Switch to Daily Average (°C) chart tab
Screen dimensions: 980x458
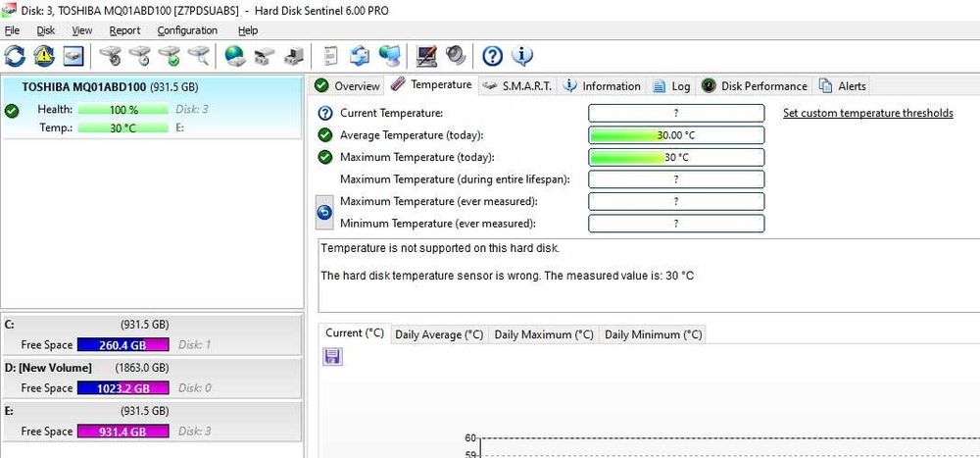coord(439,334)
